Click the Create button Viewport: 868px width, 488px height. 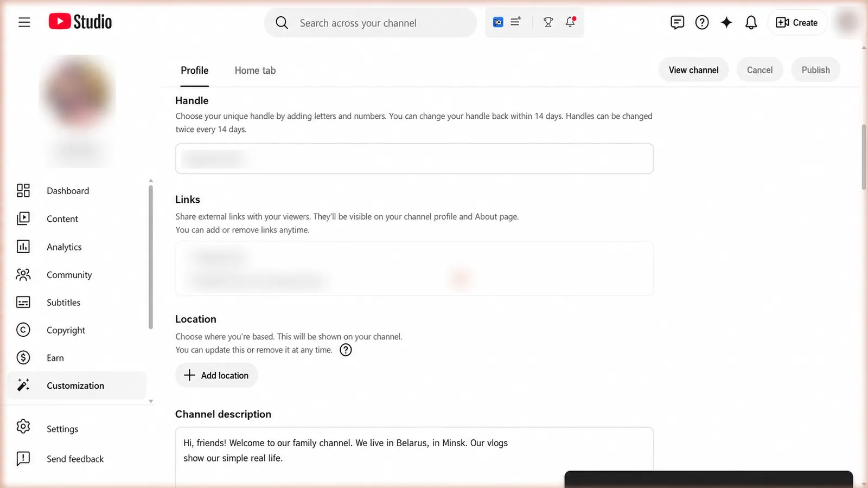click(797, 22)
